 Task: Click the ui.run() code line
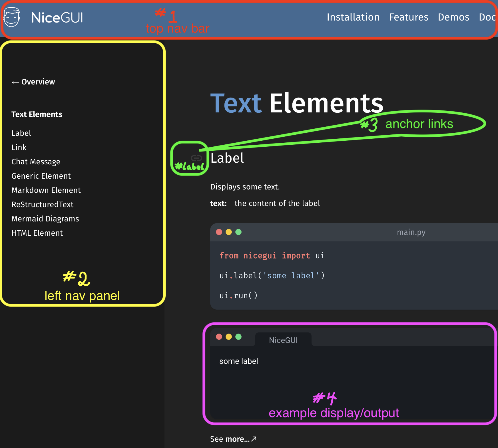[238, 296]
